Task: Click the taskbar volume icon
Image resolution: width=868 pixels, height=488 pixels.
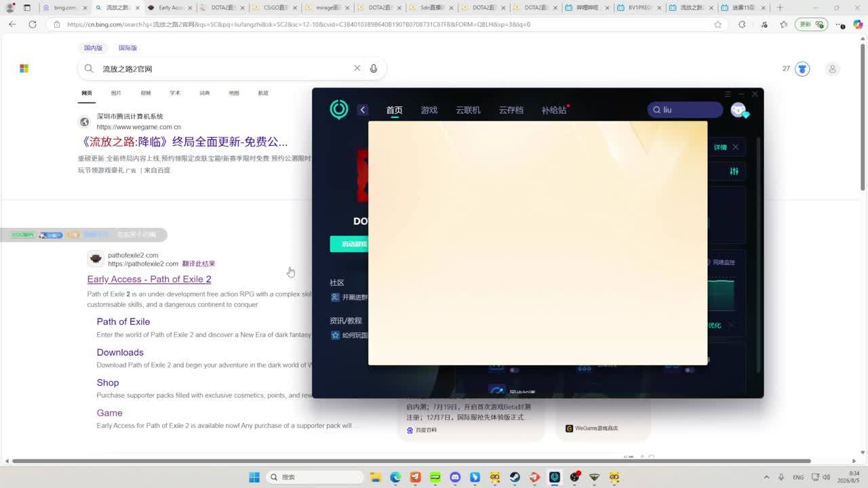Action: pos(827,477)
